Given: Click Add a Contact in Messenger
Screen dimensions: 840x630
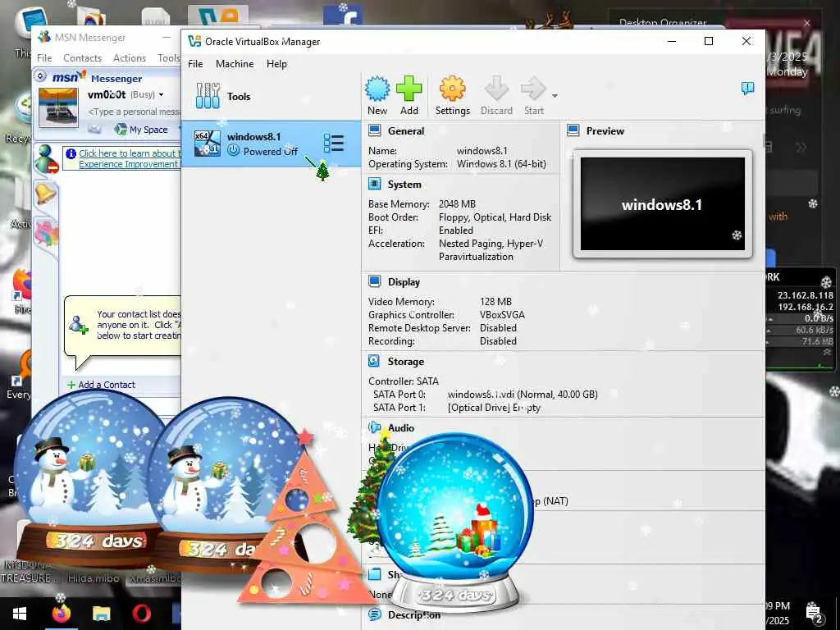Looking at the screenshot, I should coord(101,385).
